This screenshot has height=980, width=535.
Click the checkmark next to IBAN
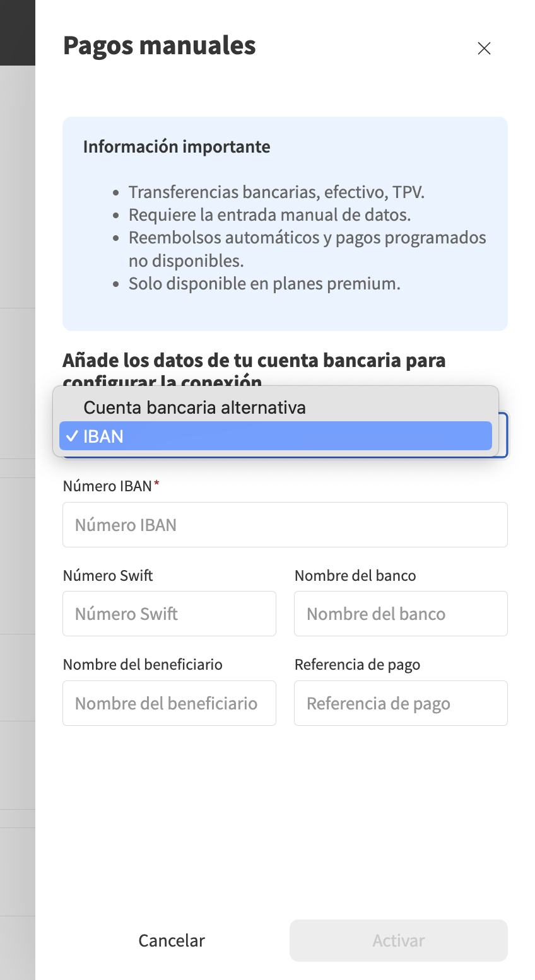(x=73, y=436)
